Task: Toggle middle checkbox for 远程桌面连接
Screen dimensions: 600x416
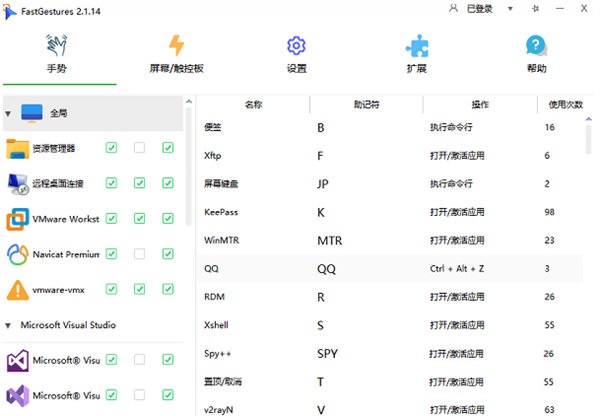Action: [x=139, y=183]
